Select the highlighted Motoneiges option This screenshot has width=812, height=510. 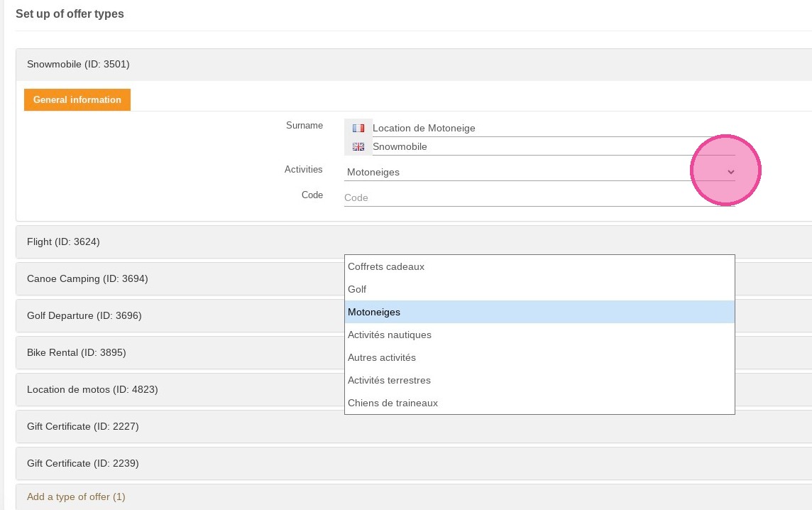pyautogui.click(x=539, y=312)
